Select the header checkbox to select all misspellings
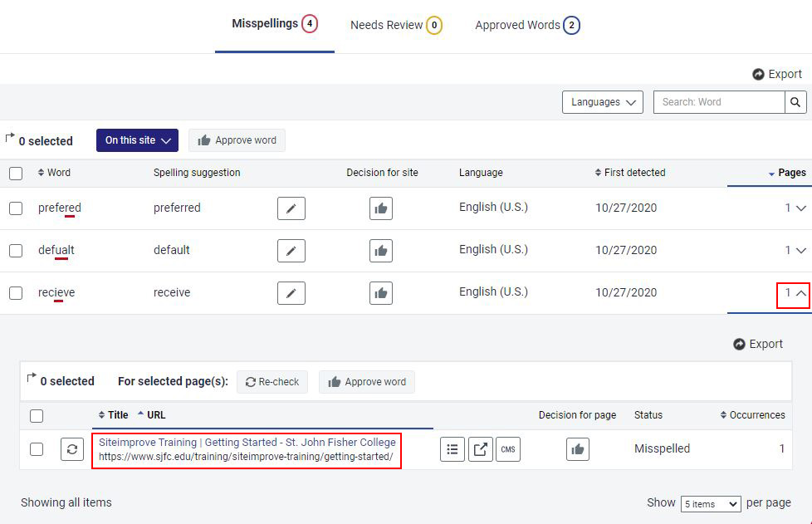Screen dimensions: 812x524 tap(15, 173)
